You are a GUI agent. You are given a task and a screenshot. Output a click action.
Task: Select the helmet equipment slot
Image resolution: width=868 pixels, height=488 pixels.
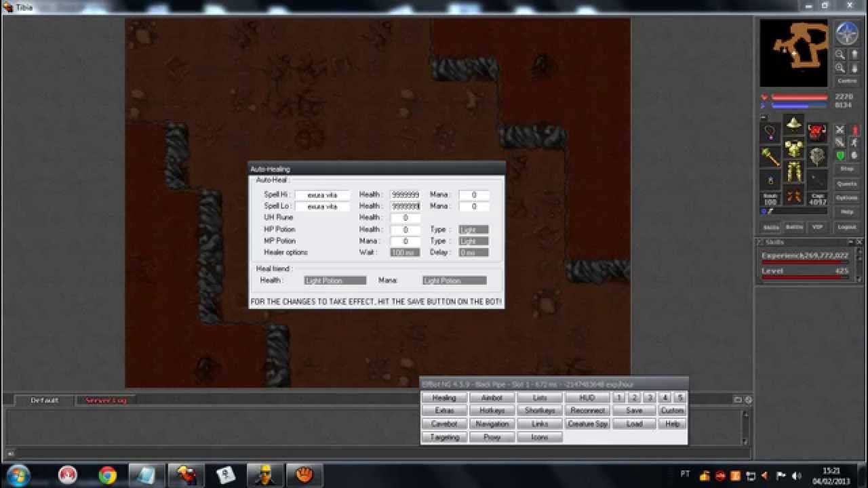click(794, 125)
